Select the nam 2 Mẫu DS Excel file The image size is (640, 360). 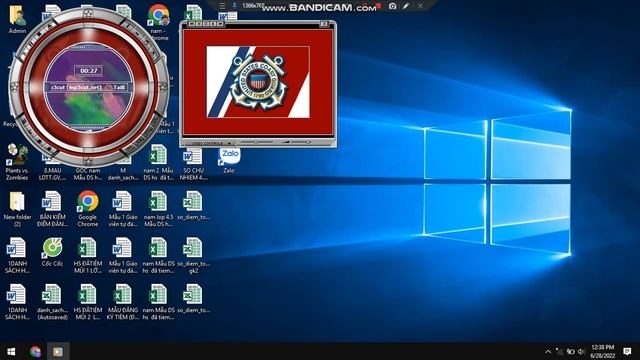pos(158,162)
